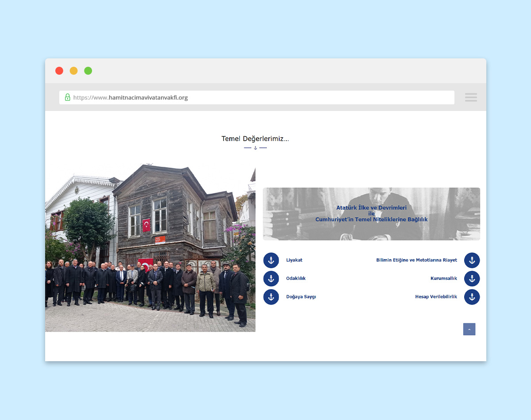Focus the address bar showing hamitnacimavivatanvakfi.org

257,97
